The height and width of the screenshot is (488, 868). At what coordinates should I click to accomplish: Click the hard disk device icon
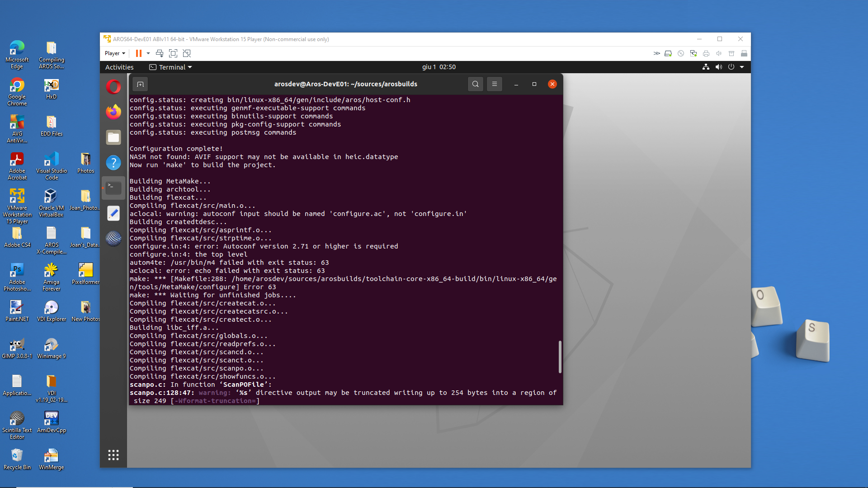(x=668, y=53)
